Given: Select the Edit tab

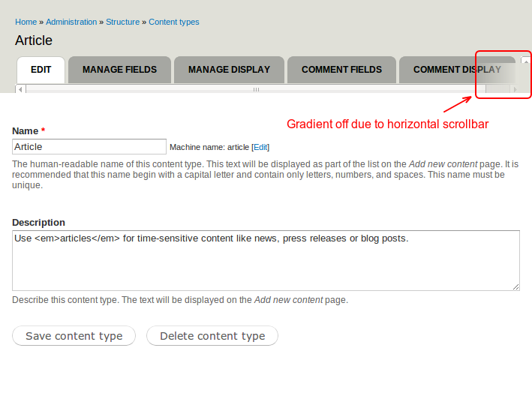Looking at the screenshot, I should (x=41, y=70).
